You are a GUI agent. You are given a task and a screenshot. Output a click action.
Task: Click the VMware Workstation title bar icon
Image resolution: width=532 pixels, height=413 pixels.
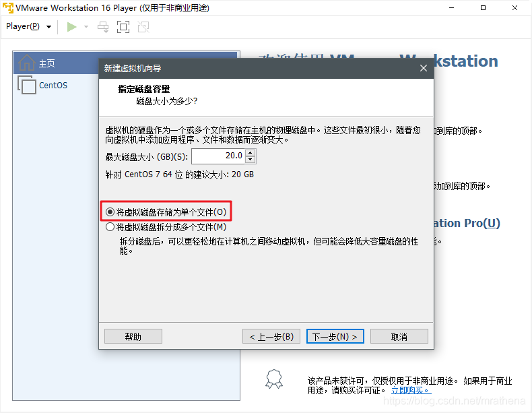point(8,7)
